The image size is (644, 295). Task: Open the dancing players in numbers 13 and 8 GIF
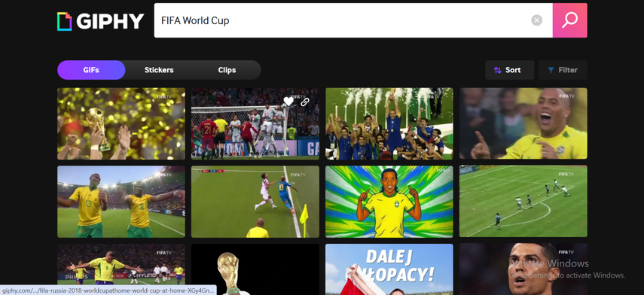[x=121, y=202]
